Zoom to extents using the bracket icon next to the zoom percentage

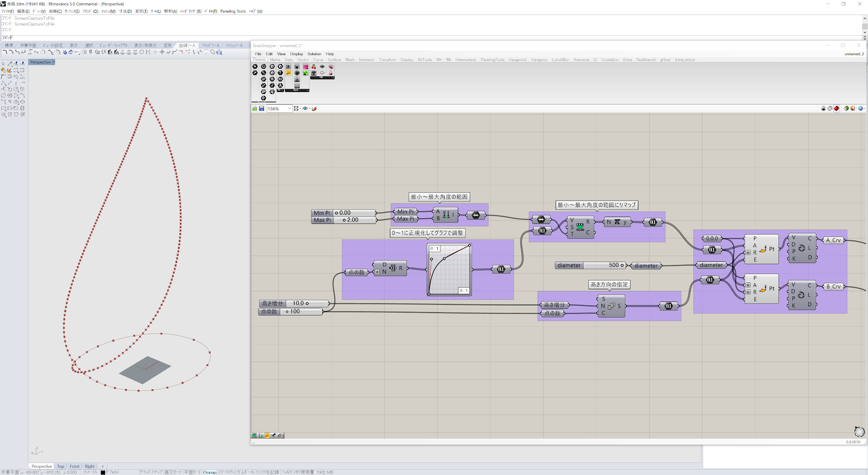click(296, 109)
